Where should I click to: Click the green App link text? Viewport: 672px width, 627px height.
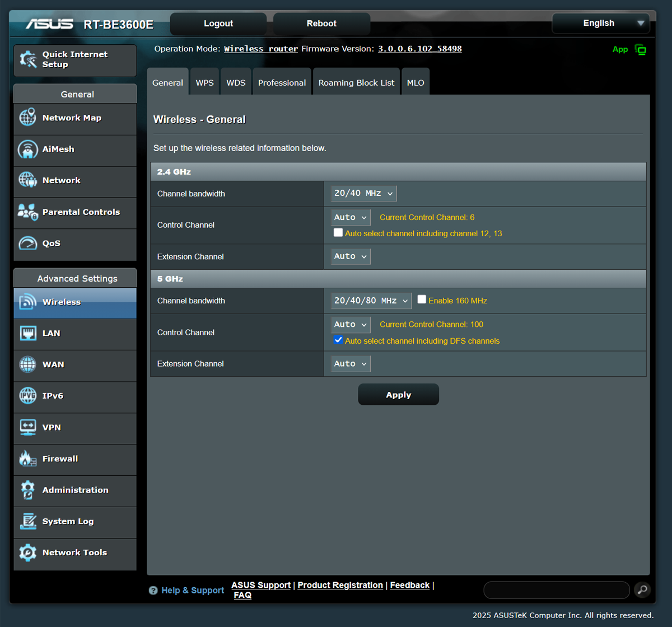pyautogui.click(x=620, y=49)
